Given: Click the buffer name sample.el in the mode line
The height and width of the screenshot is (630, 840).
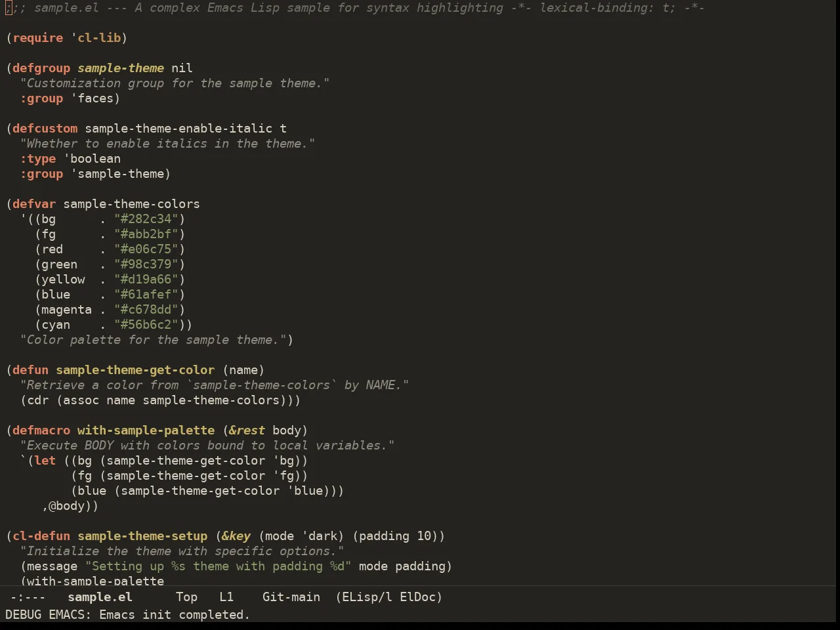Looking at the screenshot, I should tap(100, 597).
